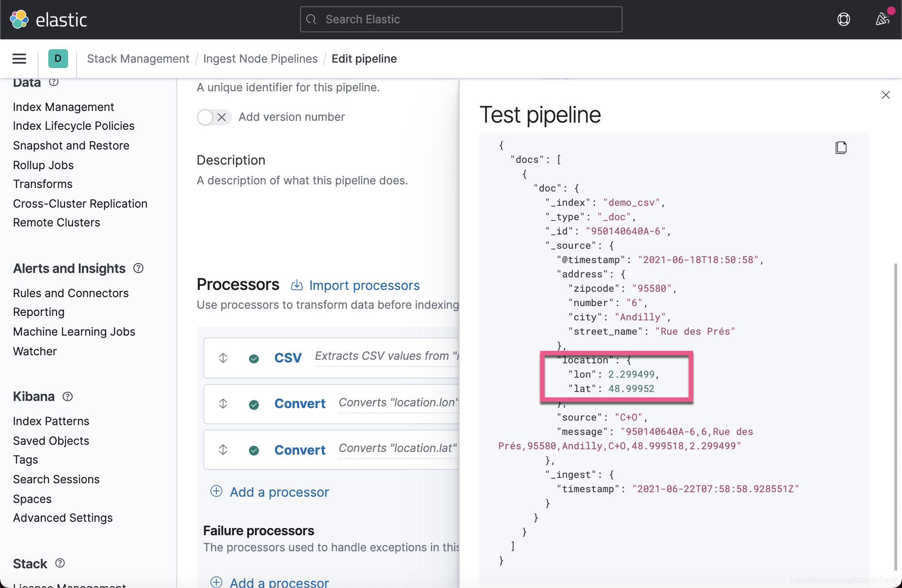This screenshot has height=588, width=902.
Task: Expand the CSV processor row
Action: (x=288, y=358)
